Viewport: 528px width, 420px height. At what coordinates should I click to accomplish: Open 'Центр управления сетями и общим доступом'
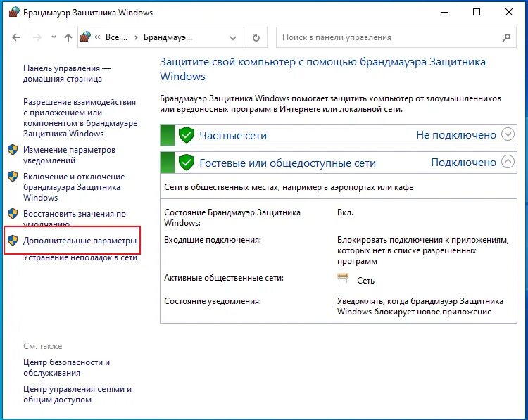(77, 394)
